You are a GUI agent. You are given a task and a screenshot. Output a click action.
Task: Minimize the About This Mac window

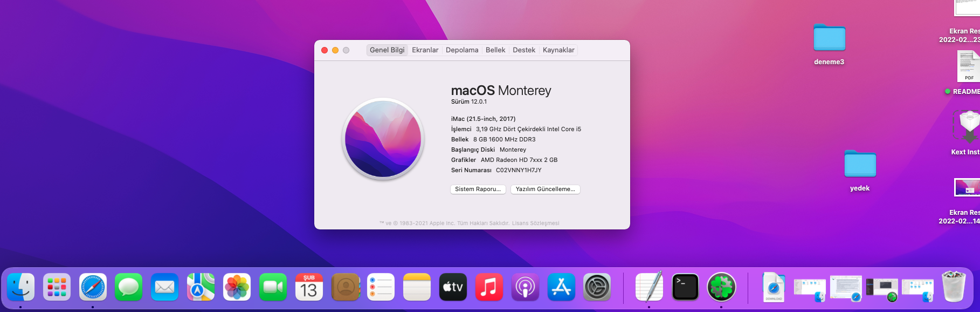pyautogui.click(x=335, y=50)
